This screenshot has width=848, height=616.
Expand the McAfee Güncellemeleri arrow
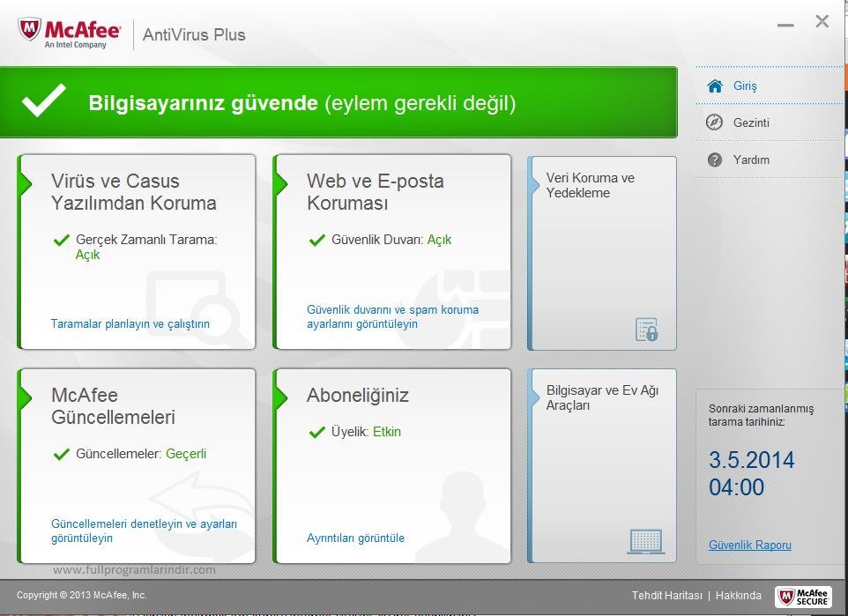click(x=26, y=397)
